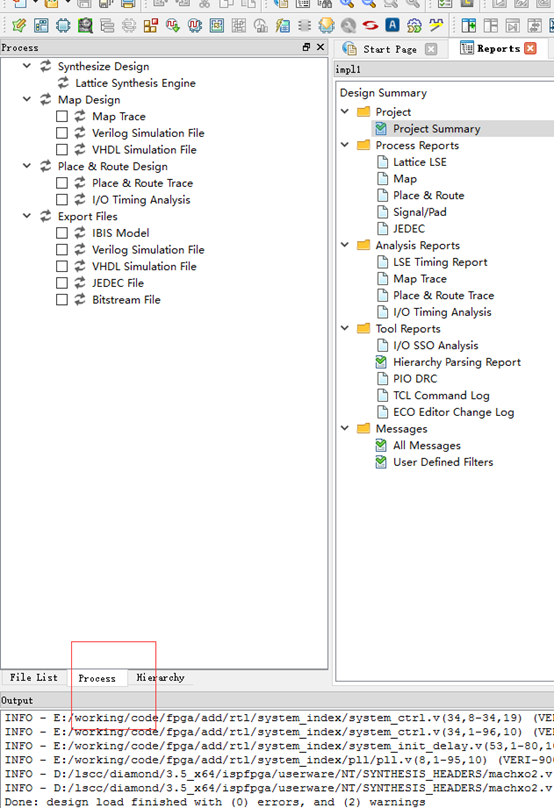Launch Programmer icon in toolbar

326,25
